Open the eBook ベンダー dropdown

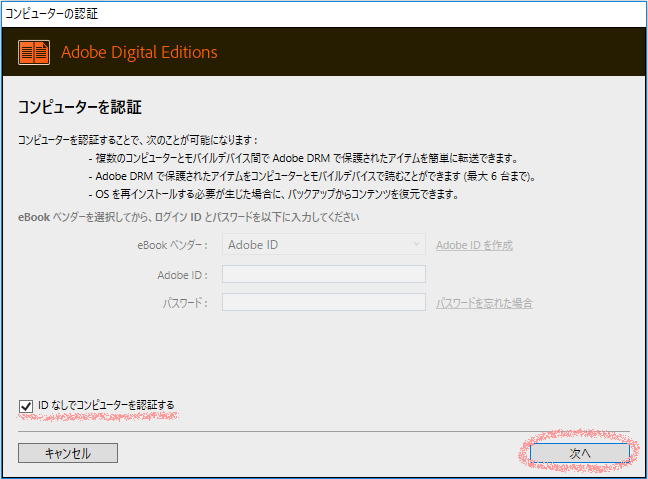(x=324, y=245)
